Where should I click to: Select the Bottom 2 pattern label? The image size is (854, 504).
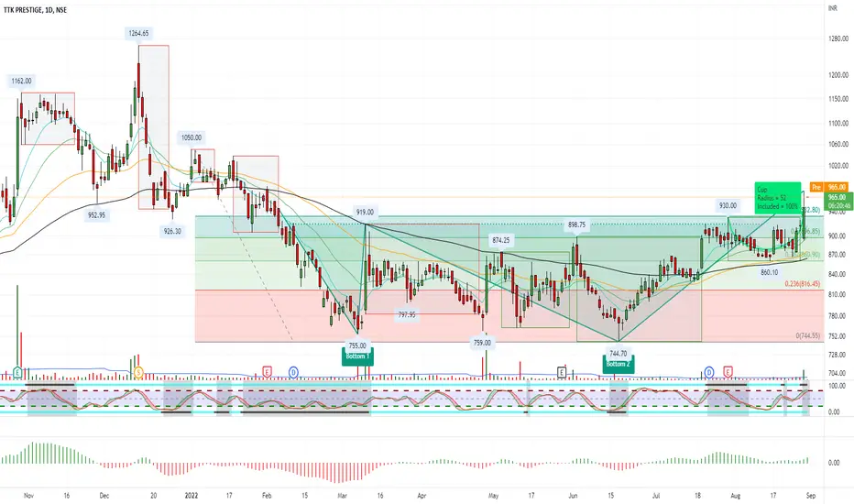tap(619, 365)
